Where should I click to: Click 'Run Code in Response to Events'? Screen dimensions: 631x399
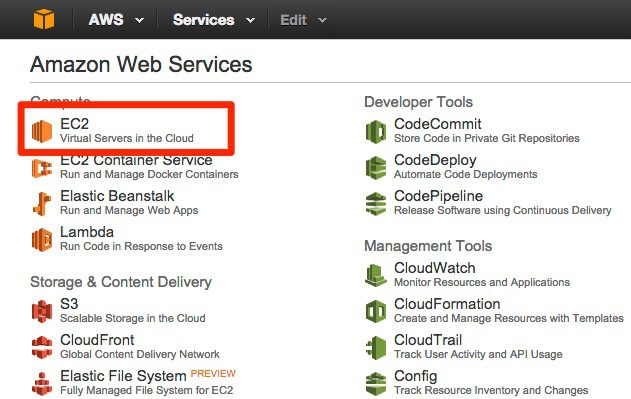pyautogui.click(x=141, y=246)
